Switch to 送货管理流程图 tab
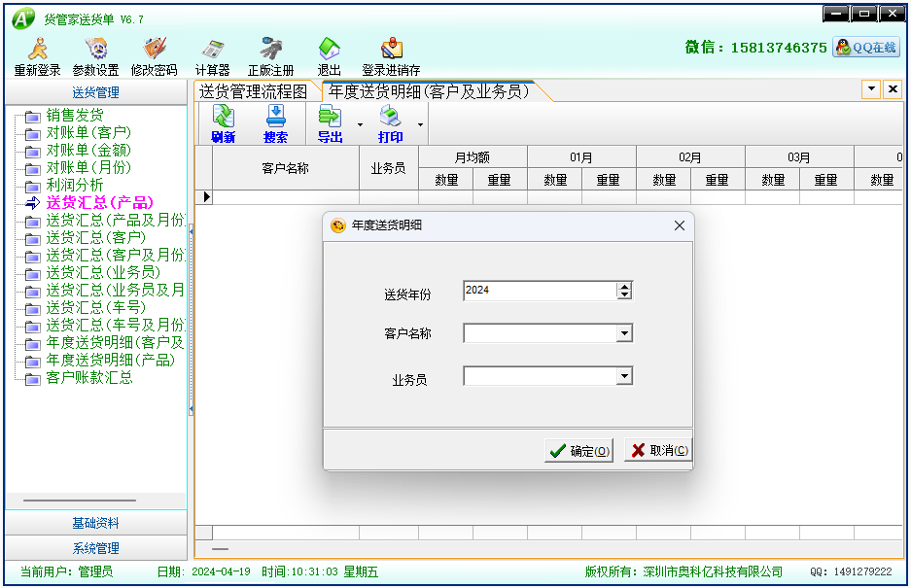The width and height of the screenshot is (911, 588). [254, 91]
